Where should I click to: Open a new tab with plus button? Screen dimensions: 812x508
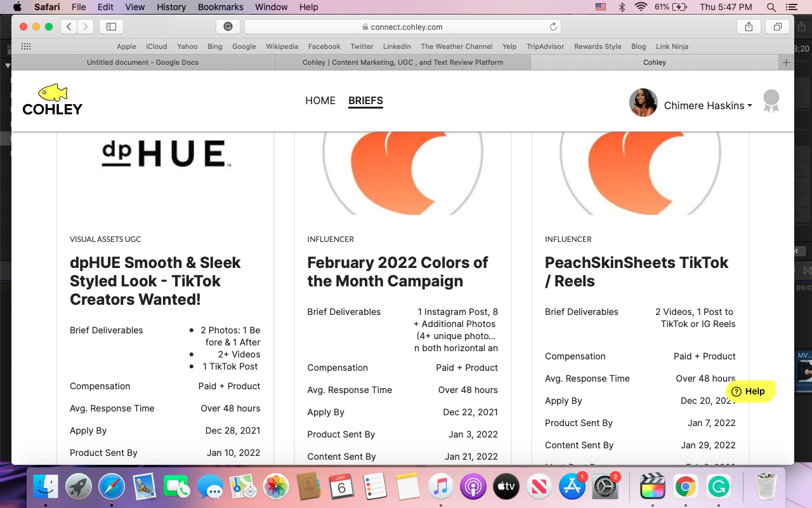click(x=786, y=62)
